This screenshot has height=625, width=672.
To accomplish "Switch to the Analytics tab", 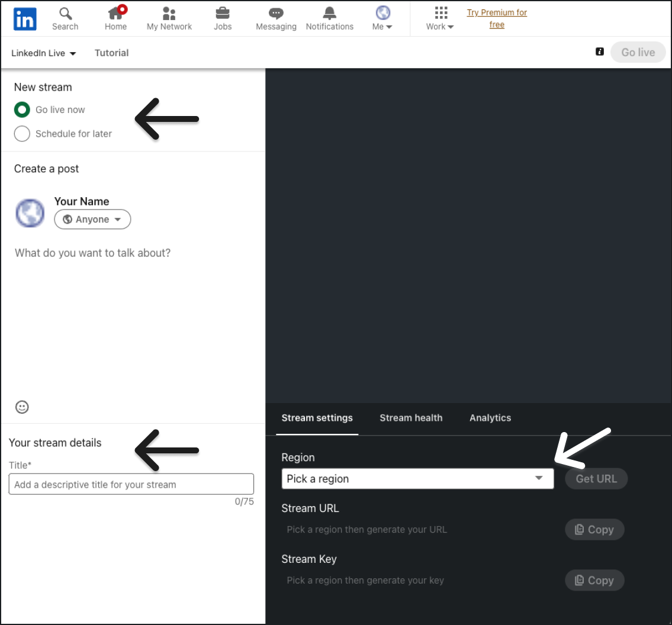I will tap(490, 418).
